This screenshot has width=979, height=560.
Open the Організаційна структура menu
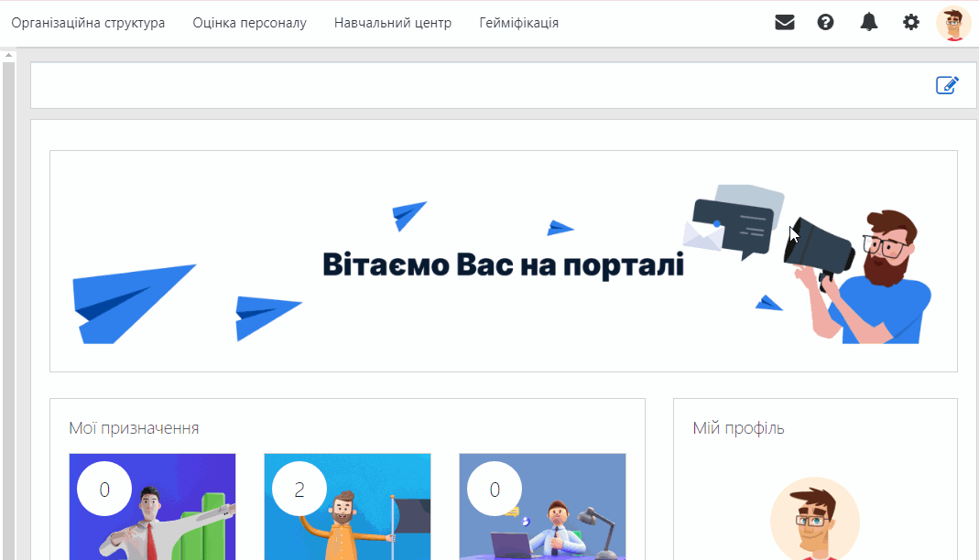click(x=88, y=23)
